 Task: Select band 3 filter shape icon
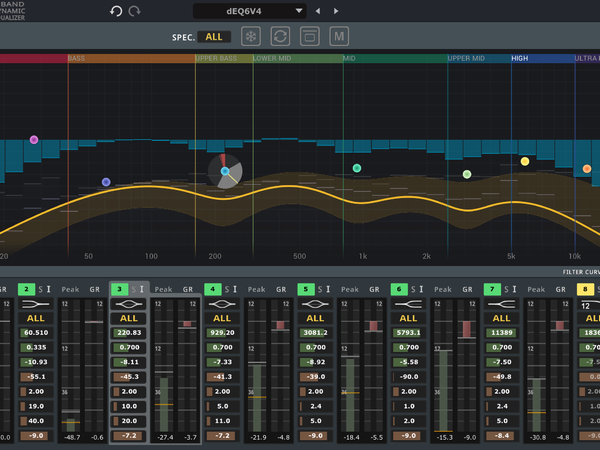coord(128,303)
